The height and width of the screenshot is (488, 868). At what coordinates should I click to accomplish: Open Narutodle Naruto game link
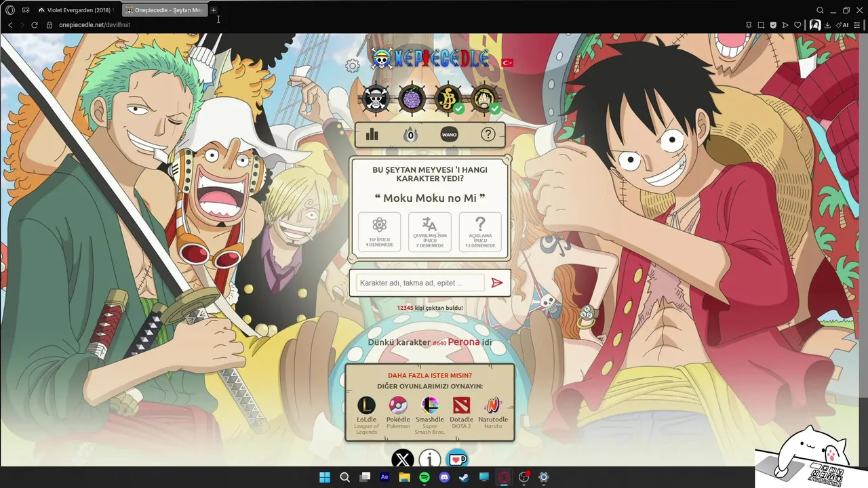coord(493,413)
